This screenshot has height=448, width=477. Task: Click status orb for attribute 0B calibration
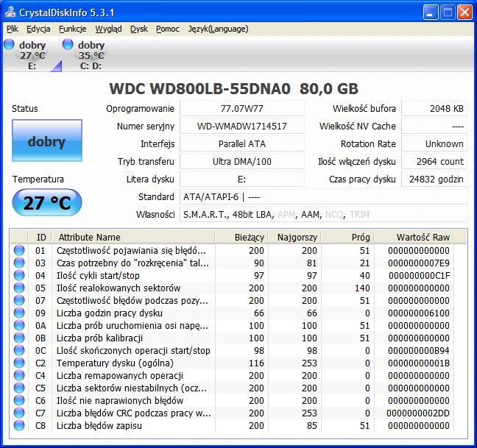tap(19, 338)
